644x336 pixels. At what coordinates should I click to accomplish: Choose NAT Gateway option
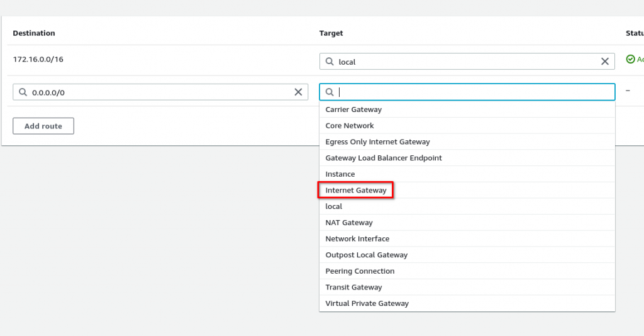coord(349,223)
